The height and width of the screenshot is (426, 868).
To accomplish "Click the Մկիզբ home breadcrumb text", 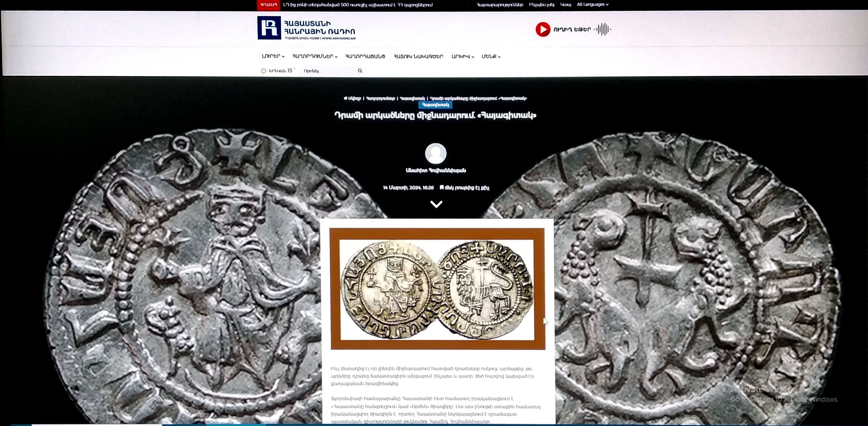I will click(x=354, y=98).
